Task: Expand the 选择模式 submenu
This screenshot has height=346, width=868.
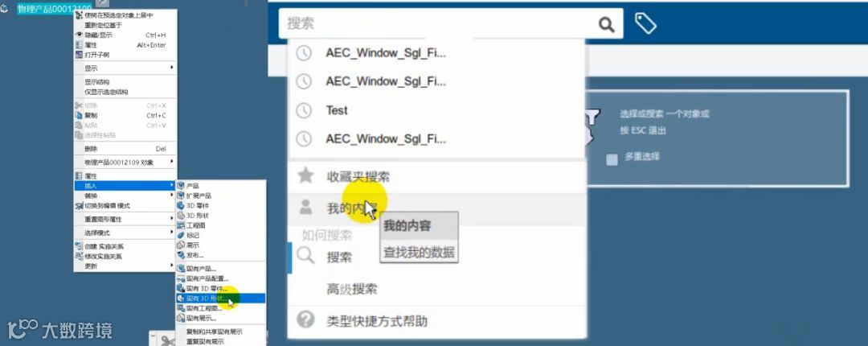Action: 125,233
